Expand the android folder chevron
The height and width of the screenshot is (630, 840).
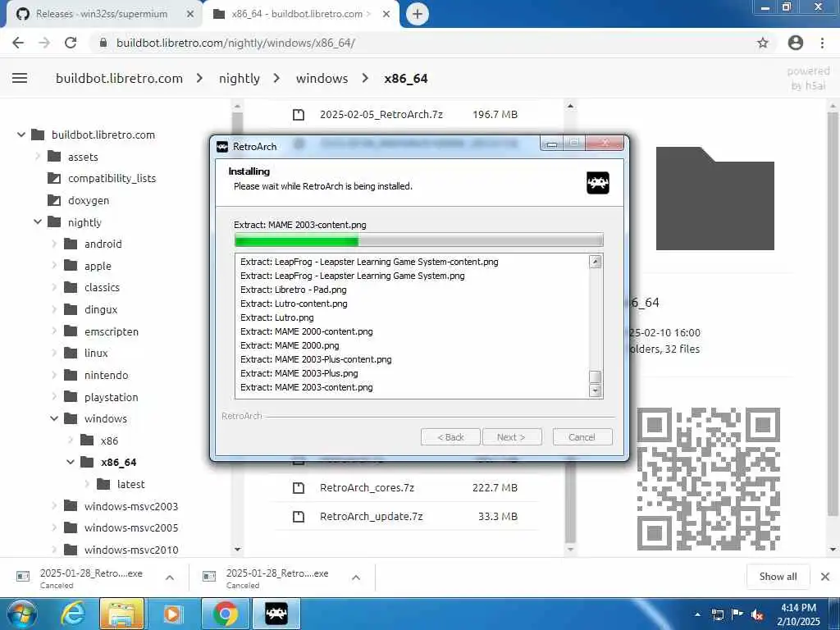[x=54, y=244]
